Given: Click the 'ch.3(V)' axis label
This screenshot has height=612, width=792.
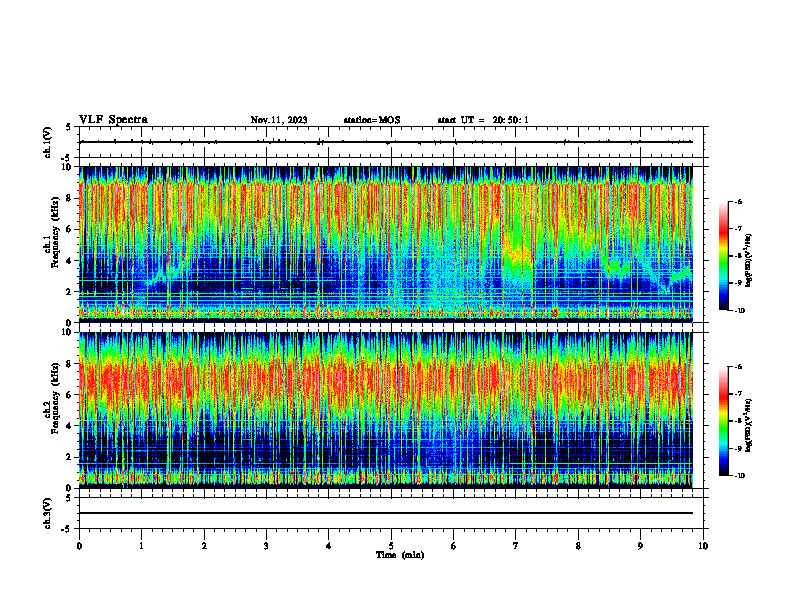Looking at the screenshot, I should click(48, 513).
